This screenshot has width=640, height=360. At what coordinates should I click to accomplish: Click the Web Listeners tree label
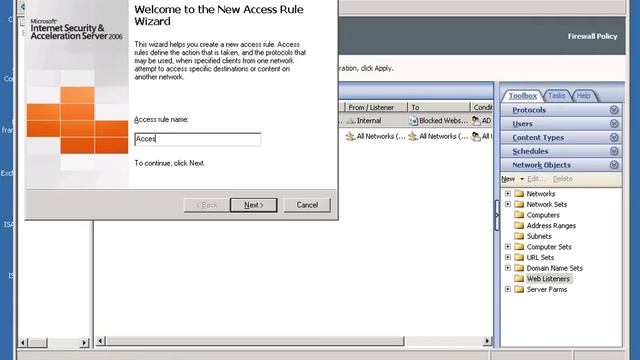click(548, 278)
